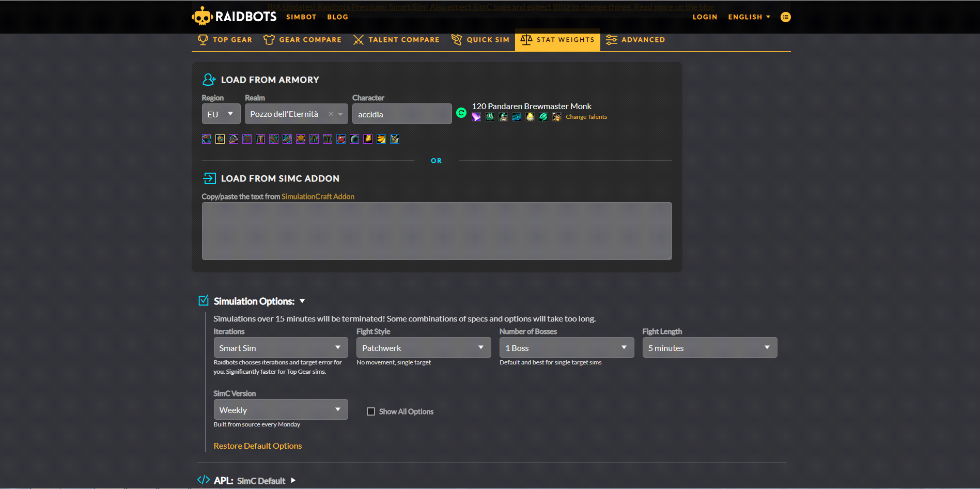
Task: Enable the Show All Options checkbox
Action: pyautogui.click(x=371, y=411)
